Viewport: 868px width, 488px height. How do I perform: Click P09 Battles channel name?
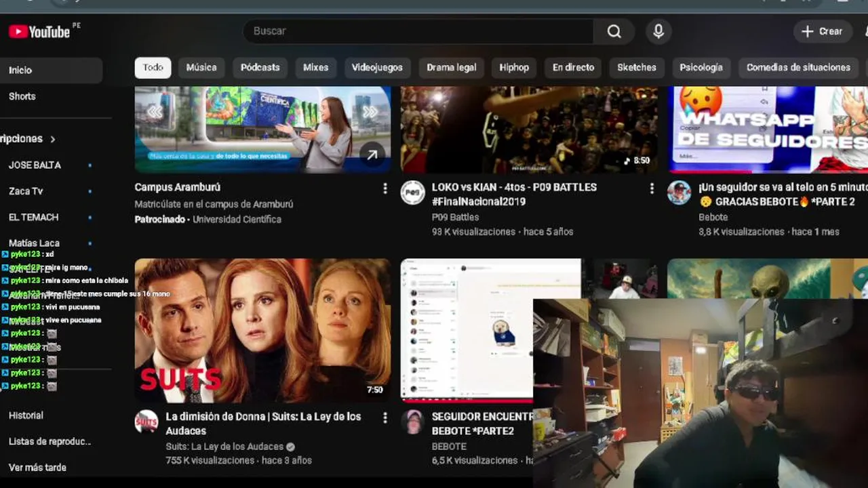coord(455,217)
